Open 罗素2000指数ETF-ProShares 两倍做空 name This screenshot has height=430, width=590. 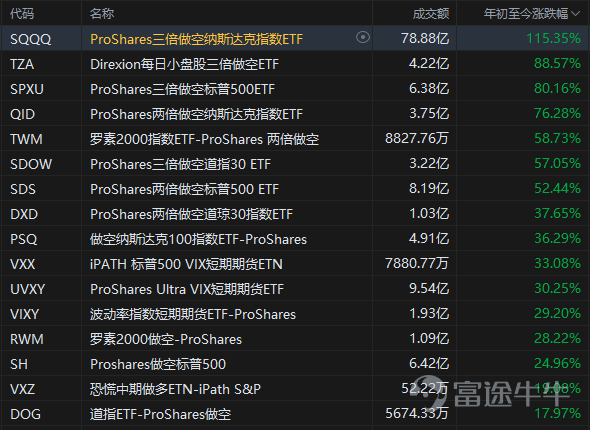pos(204,139)
